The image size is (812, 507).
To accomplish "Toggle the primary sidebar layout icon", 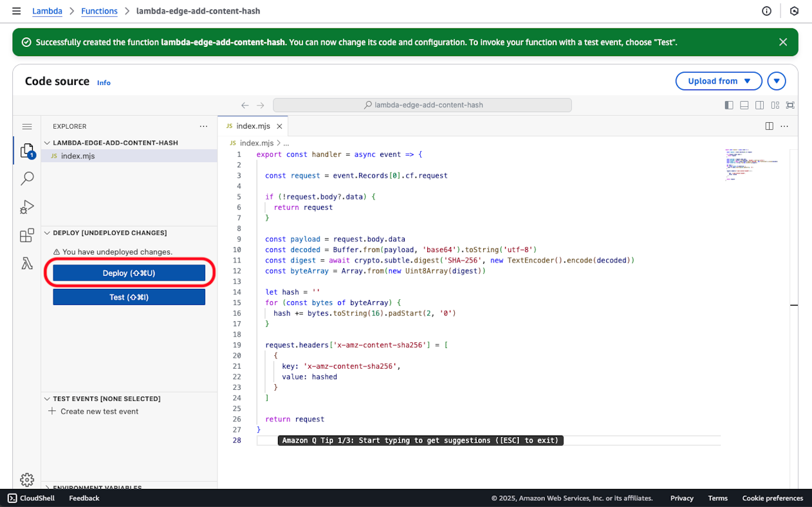I will [x=729, y=105].
